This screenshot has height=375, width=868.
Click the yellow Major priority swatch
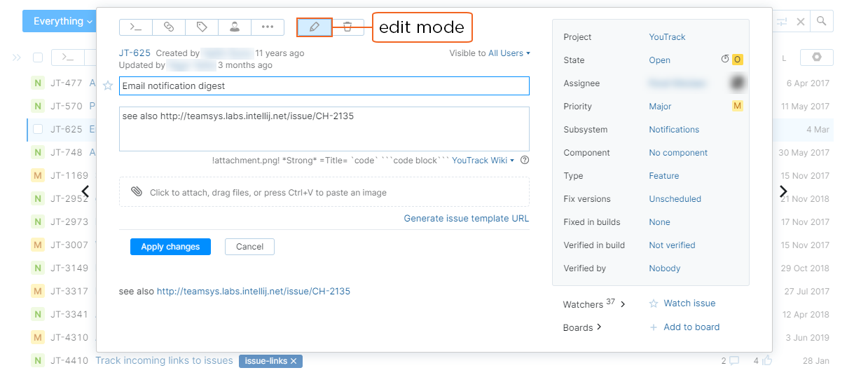pyautogui.click(x=737, y=107)
